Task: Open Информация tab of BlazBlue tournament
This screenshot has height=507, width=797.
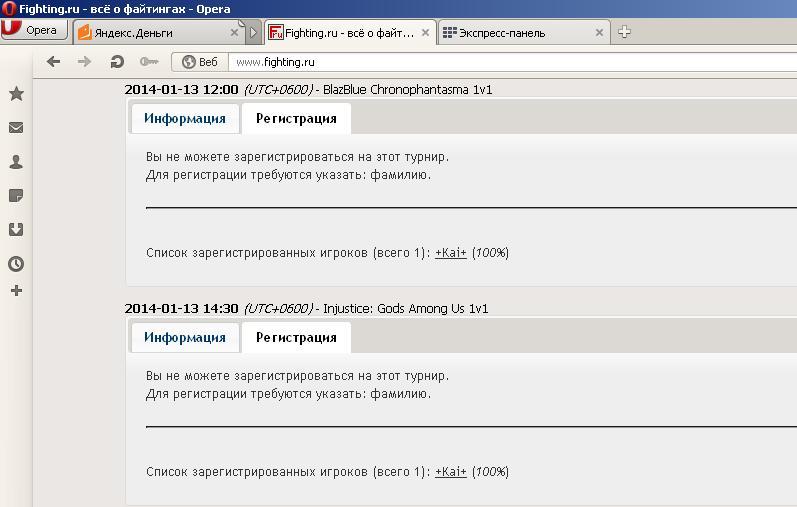Action: [185, 118]
